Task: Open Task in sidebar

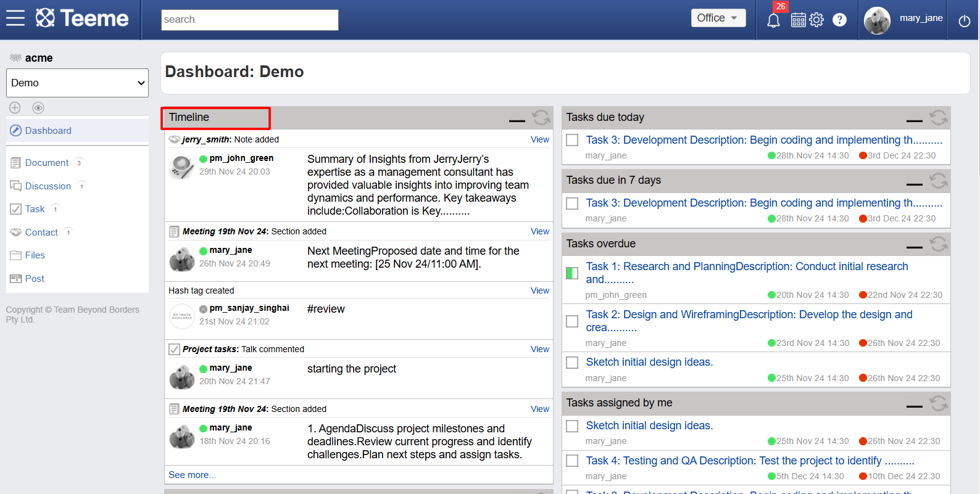Action: [x=35, y=209]
